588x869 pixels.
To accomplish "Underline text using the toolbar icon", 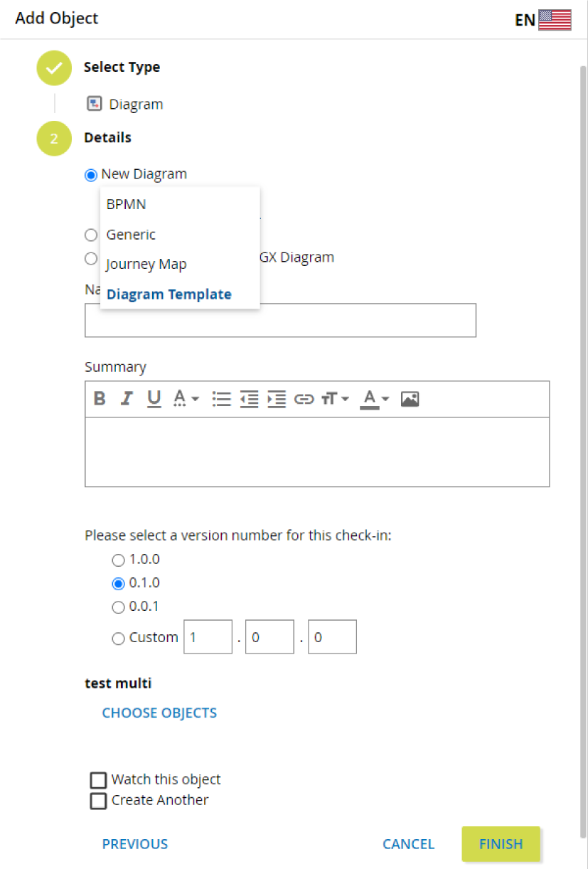I will click(x=154, y=399).
